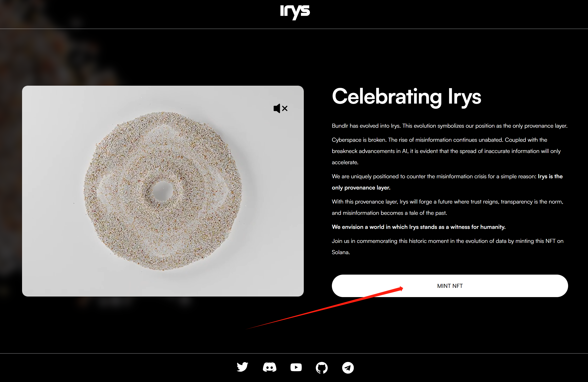This screenshot has width=588, height=382.
Task: Click 'We envision a world' bold sentence
Action: tap(418, 227)
